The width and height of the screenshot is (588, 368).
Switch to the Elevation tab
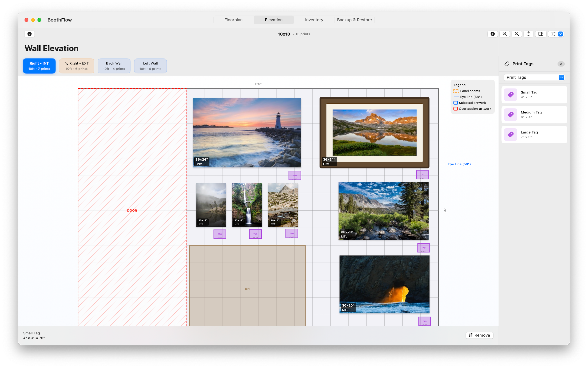pyautogui.click(x=274, y=20)
